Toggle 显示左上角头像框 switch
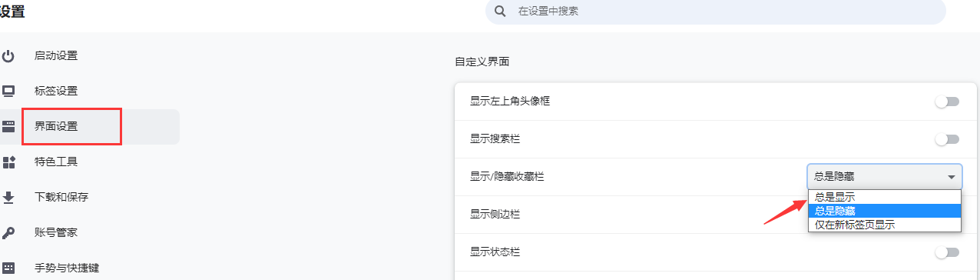Image resolution: width=980 pixels, height=280 pixels. point(947,102)
